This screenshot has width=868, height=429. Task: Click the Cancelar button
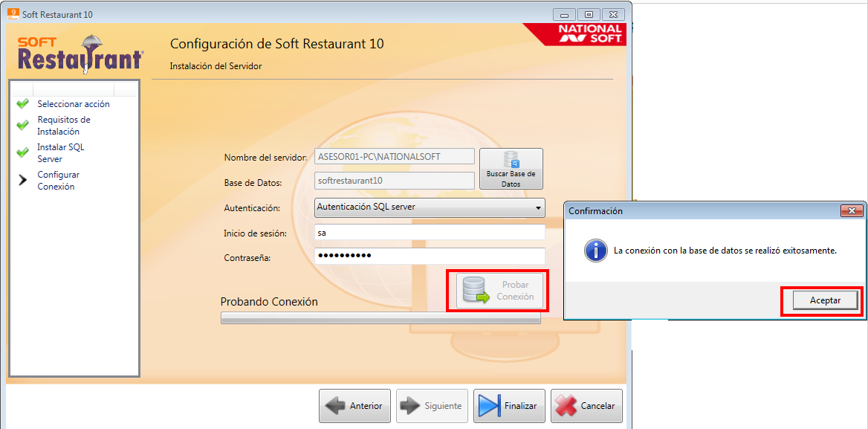click(587, 406)
